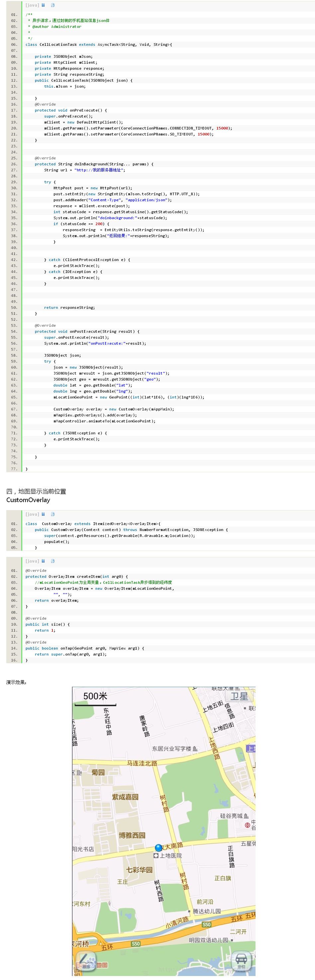The width and height of the screenshot is (315, 980).
Task: Copy code from the CustomOverlay class block
Action: click(x=53, y=514)
